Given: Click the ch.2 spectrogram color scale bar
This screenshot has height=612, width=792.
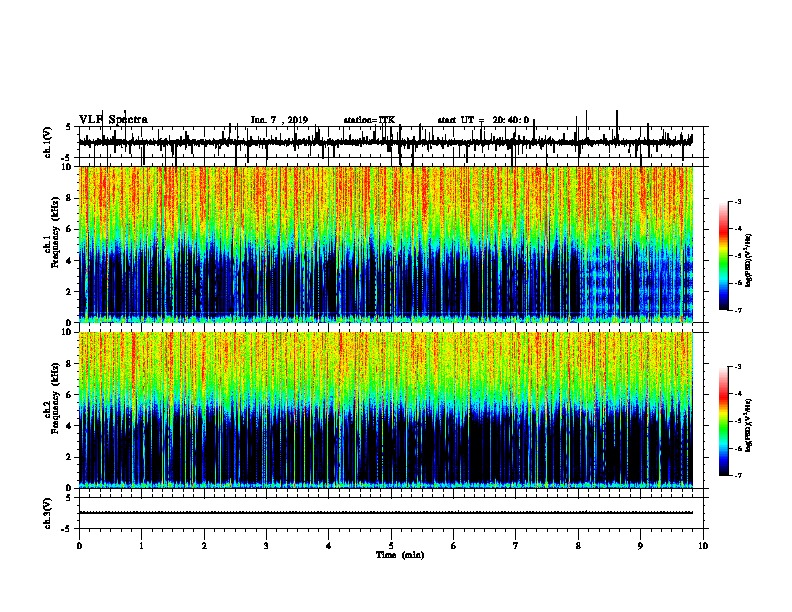Looking at the screenshot, I should tap(724, 421).
